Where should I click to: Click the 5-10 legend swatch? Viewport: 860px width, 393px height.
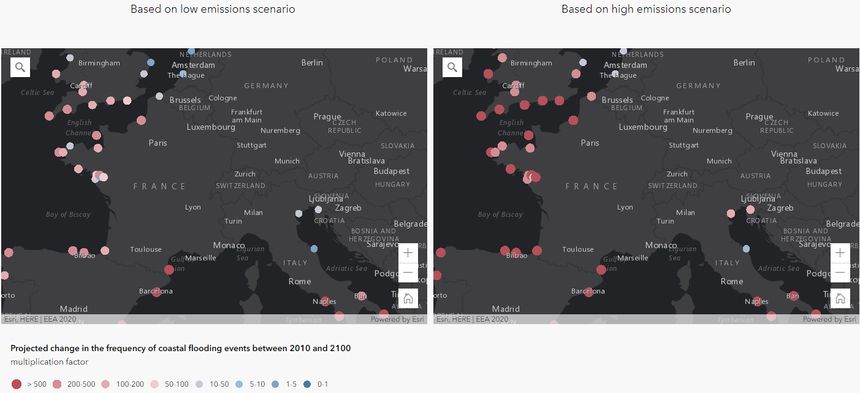point(240,384)
